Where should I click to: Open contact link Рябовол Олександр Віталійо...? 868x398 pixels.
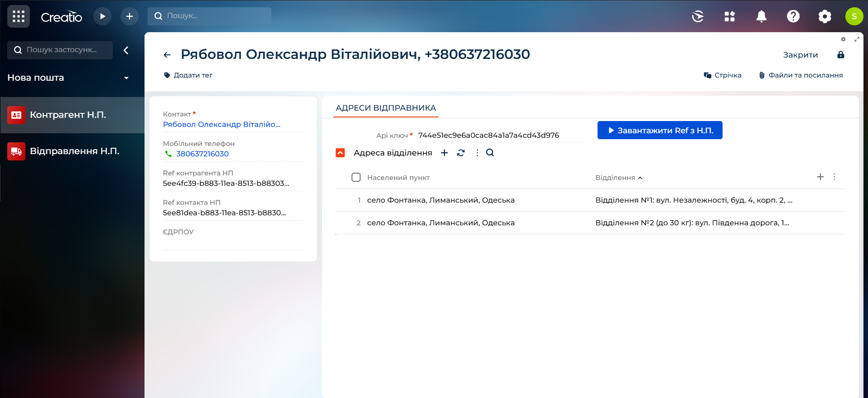[x=222, y=124]
